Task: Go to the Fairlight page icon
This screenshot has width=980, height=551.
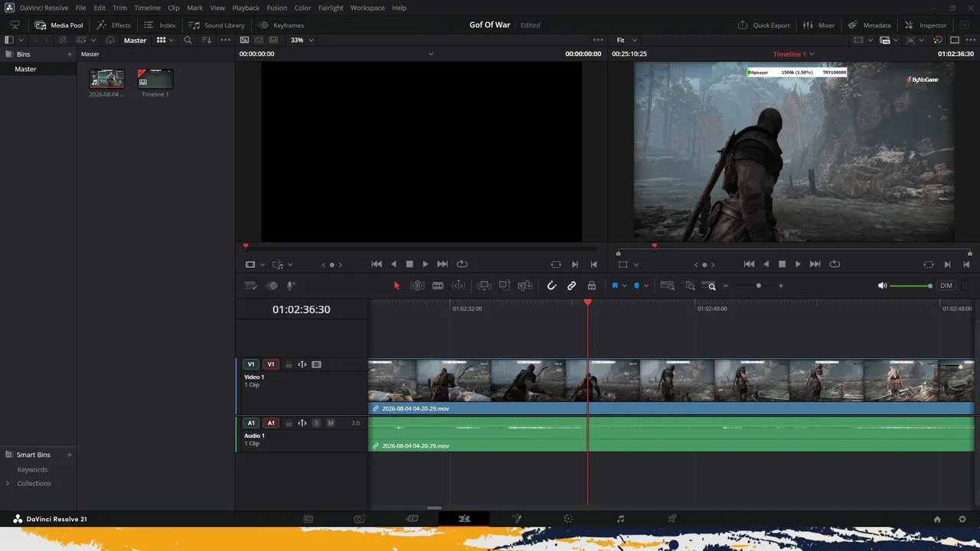Action: [x=620, y=519]
